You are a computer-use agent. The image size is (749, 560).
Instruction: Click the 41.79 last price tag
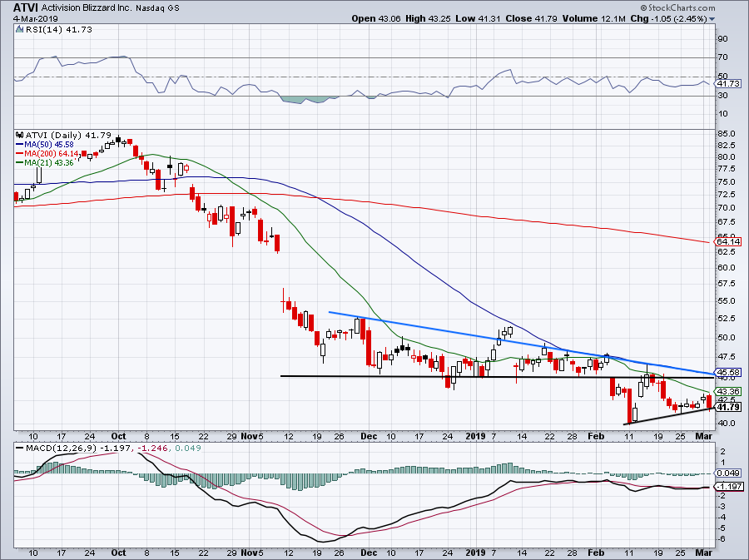pos(728,407)
